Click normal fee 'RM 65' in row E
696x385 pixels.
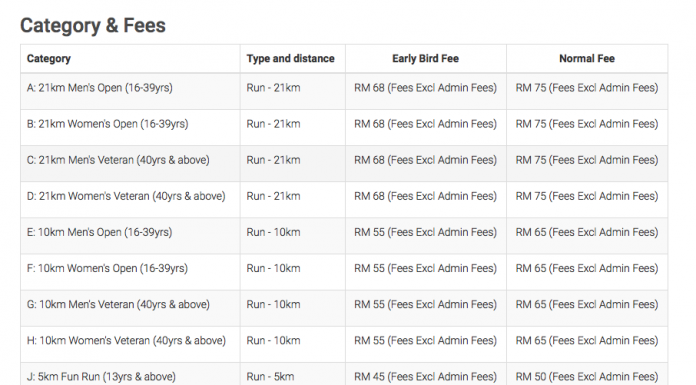(531, 232)
